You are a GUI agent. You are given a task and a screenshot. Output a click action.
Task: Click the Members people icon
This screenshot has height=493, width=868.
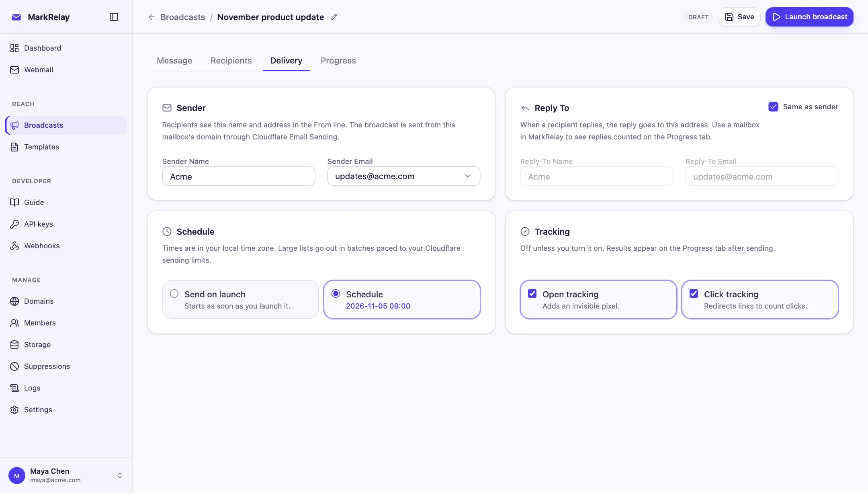(14, 323)
